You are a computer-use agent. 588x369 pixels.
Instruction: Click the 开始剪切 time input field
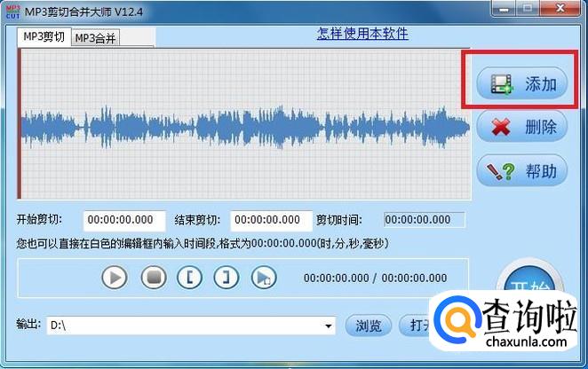pyautogui.click(x=124, y=220)
